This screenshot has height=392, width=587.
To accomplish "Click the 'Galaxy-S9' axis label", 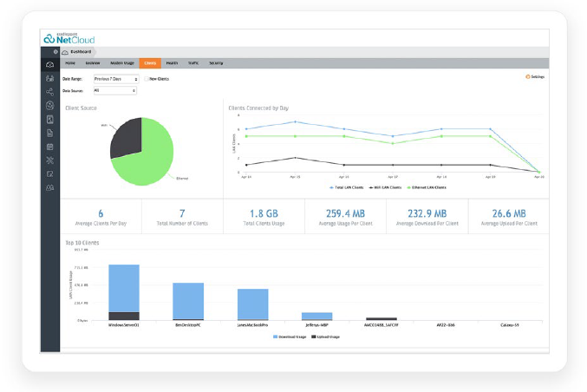I will point(510,325).
